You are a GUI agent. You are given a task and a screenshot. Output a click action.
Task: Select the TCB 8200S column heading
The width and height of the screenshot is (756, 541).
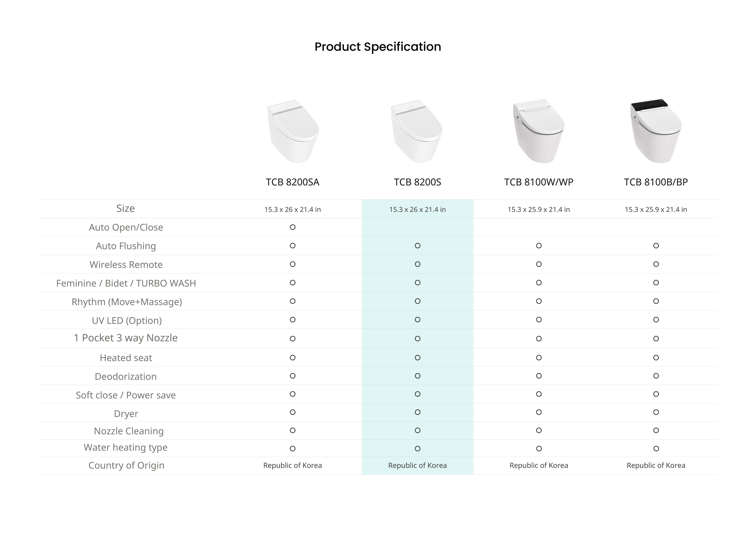pyautogui.click(x=418, y=182)
